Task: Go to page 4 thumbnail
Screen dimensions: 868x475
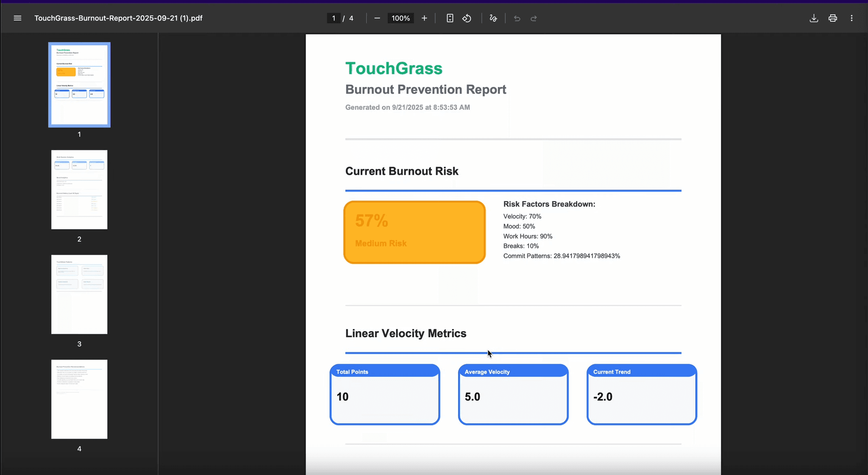Action: (x=79, y=399)
